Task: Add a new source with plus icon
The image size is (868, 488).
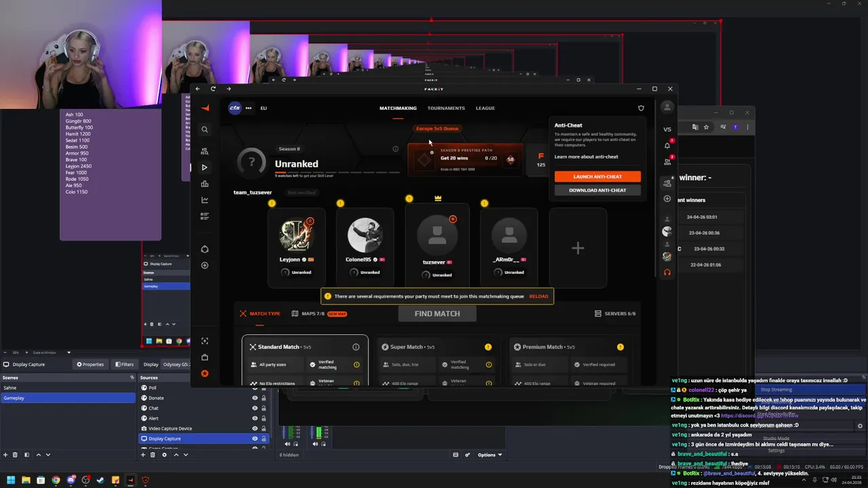Action: 142,455
